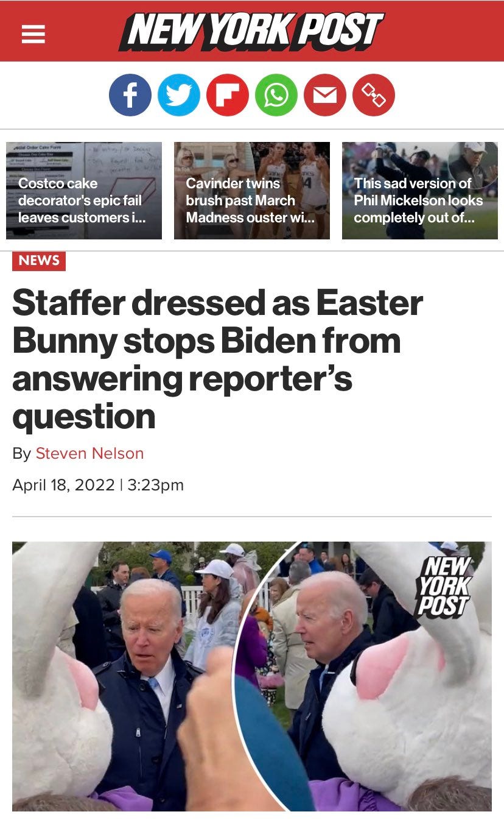Click the woman in white cap in photo

pyautogui.click(x=215, y=612)
